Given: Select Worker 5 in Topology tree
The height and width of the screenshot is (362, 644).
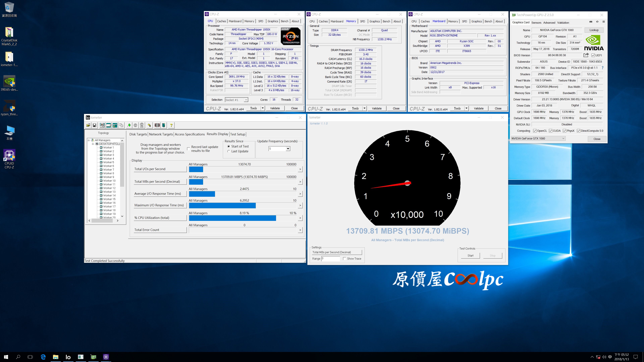Looking at the screenshot, I should [x=109, y=162].
